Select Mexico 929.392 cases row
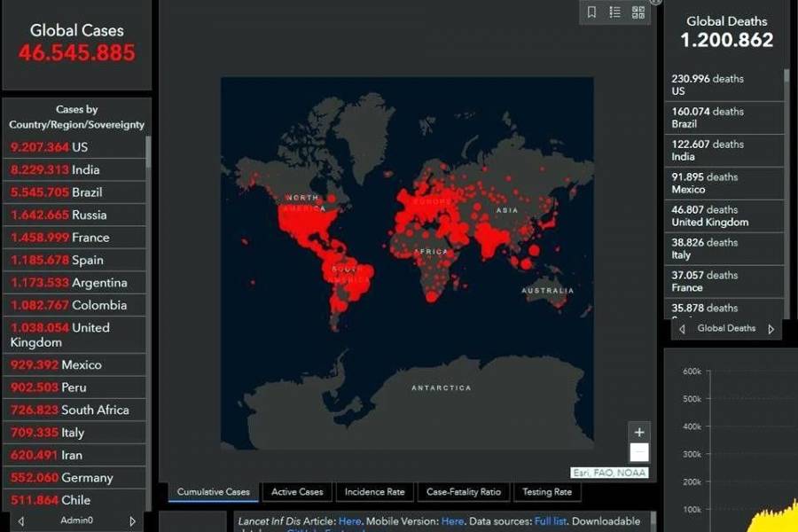Image resolution: width=798 pixels, height=532 pixels. [74, 364]
